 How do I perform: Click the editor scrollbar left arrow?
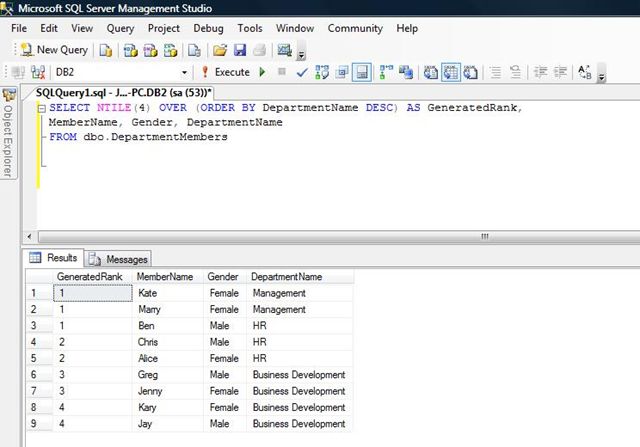click(x=29, y=236)
